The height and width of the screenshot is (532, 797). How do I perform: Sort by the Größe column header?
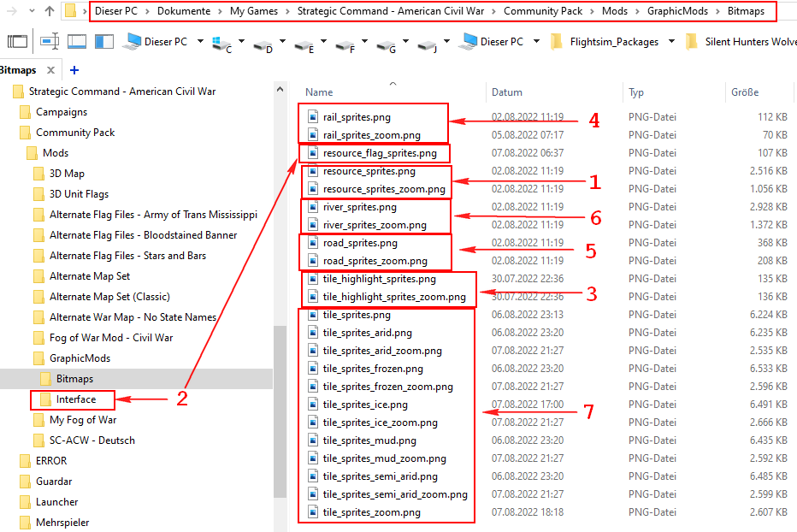click(x=745, y=92)
